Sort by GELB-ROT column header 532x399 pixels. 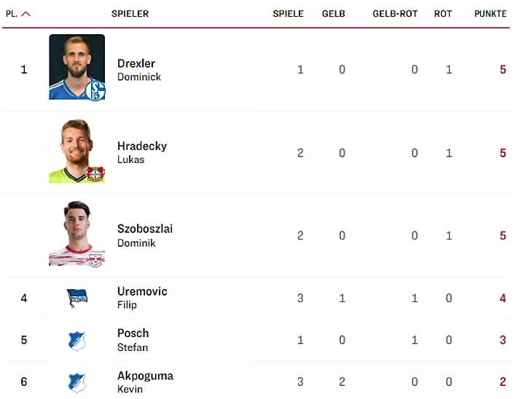395,14
